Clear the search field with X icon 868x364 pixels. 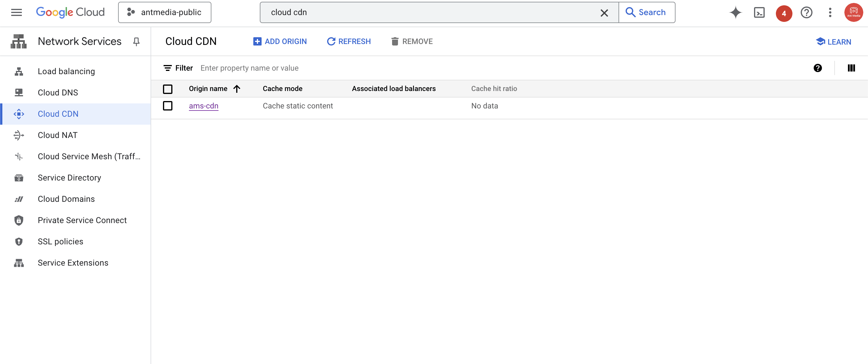[x=604, y=13]
